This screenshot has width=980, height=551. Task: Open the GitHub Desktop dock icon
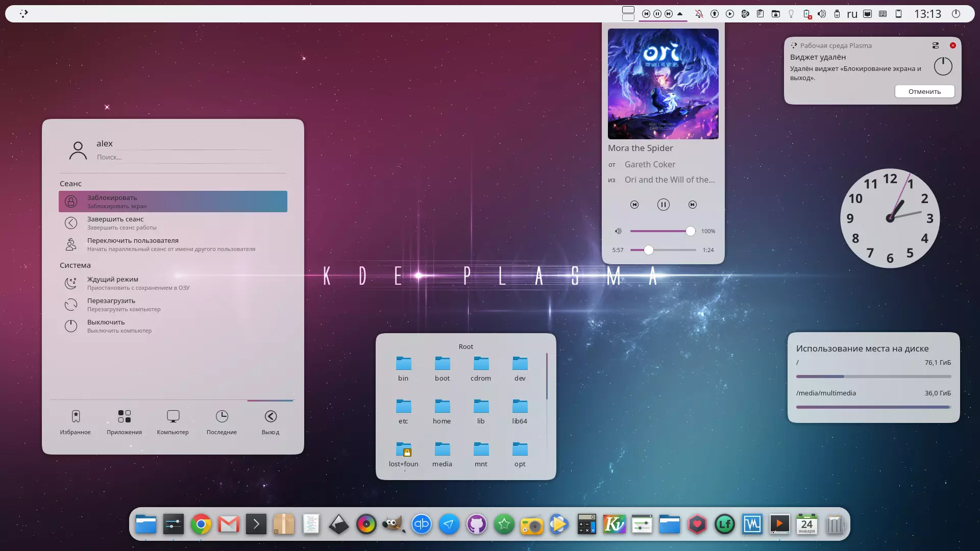pos(477,524)
